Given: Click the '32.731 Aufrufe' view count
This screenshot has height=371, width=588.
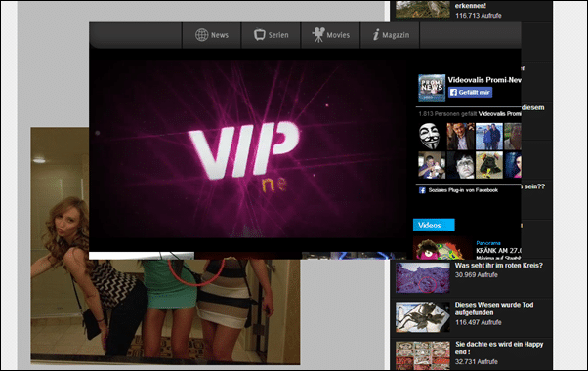Looking at the screenshot, I should coord(477,362).
